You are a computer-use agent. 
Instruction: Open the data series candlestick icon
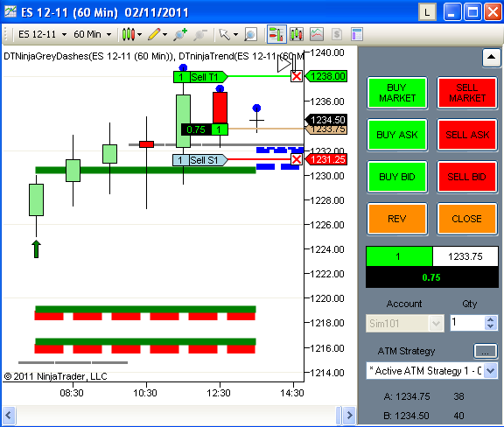tap(297, 34)
